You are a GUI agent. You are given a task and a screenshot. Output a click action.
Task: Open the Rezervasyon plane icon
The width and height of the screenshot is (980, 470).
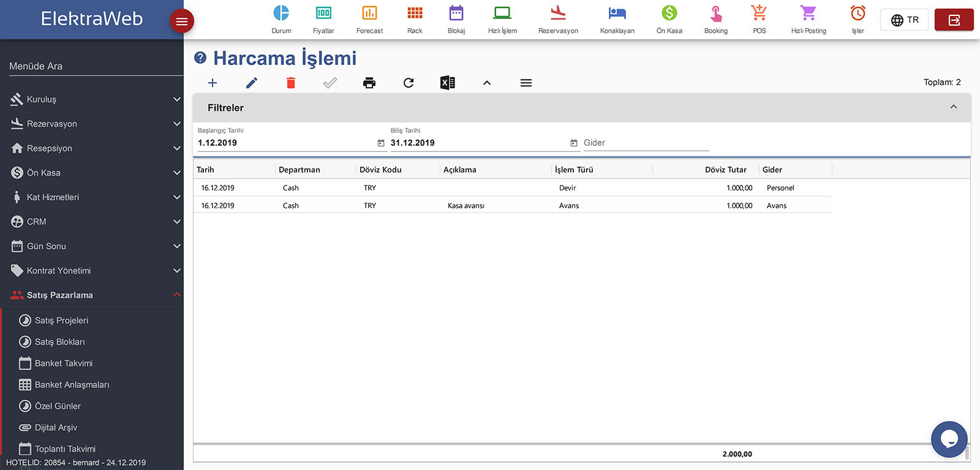(x=558, y=13)
